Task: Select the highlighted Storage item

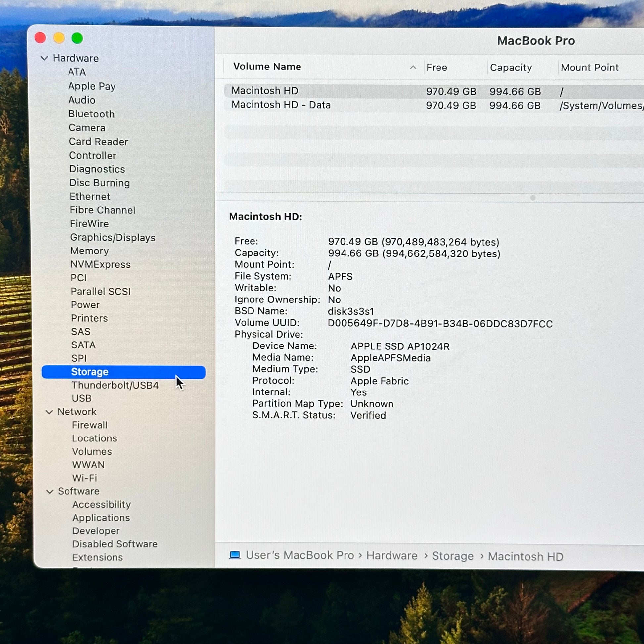Action: point(124,372)
